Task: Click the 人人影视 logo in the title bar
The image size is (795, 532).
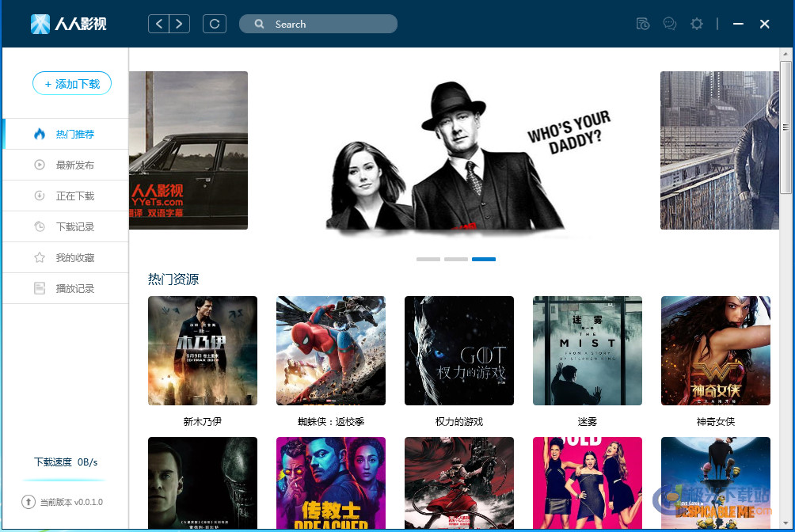Action: [x=68, y=24]
